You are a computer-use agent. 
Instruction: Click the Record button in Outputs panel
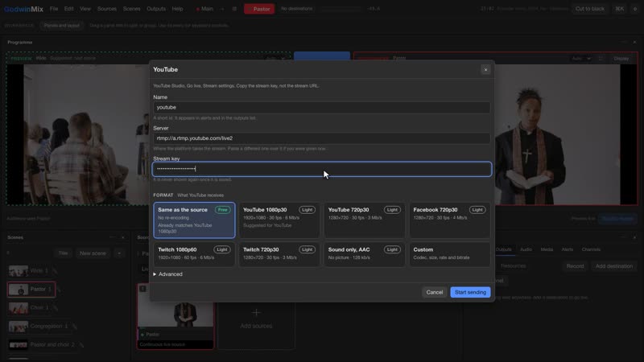click(x=575, y=266)
